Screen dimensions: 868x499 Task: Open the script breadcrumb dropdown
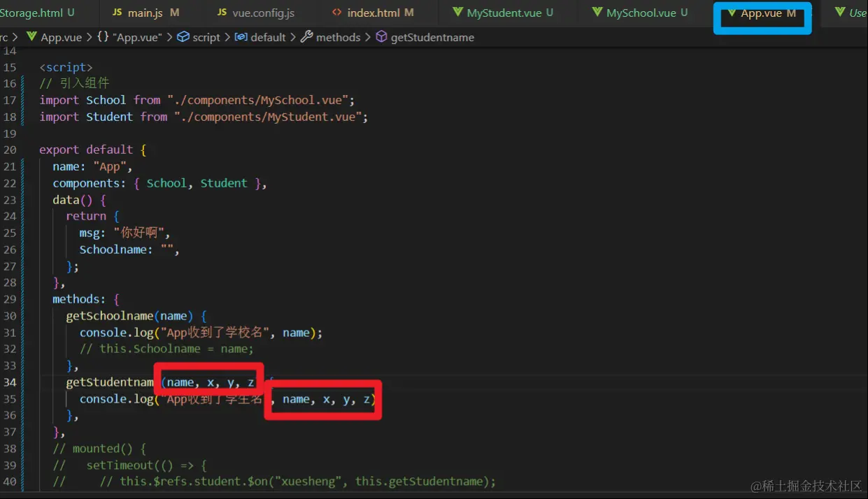pyautogui.click(x=206, y=37)
